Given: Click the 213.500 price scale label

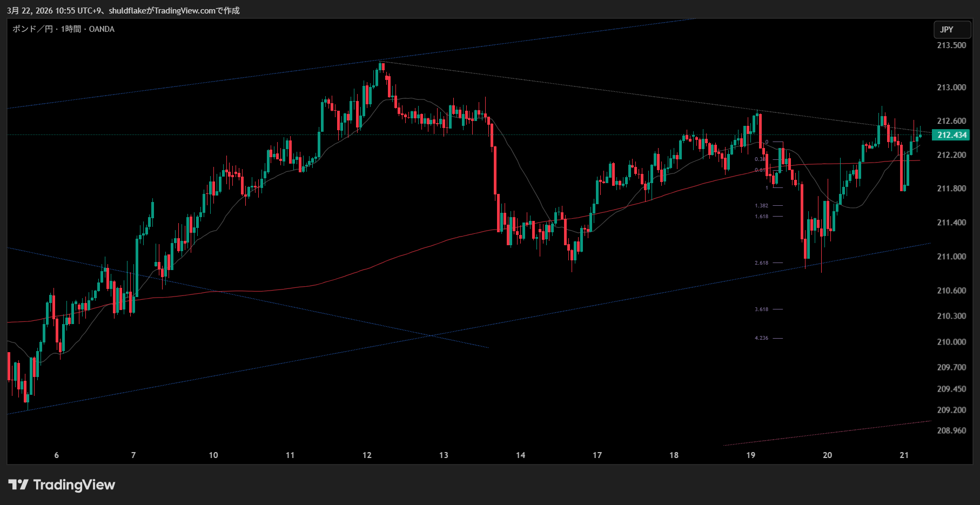Looking at the screenshot, I should 951,45.
